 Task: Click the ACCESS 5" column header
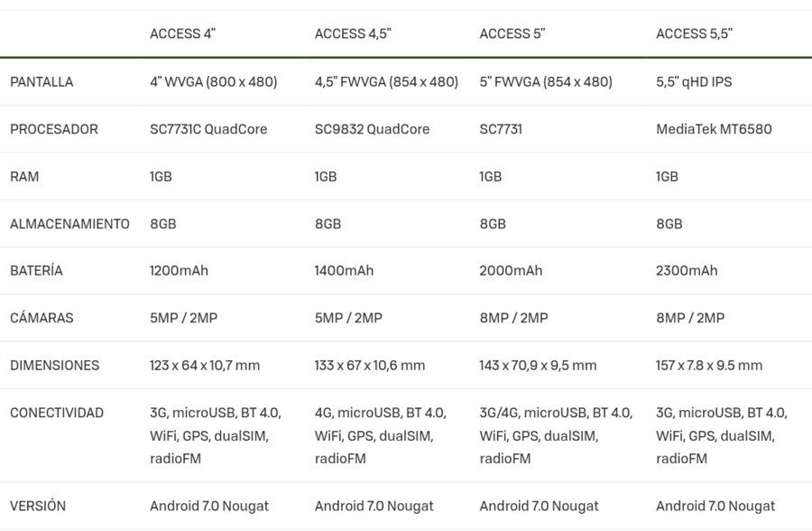(512, 33)
